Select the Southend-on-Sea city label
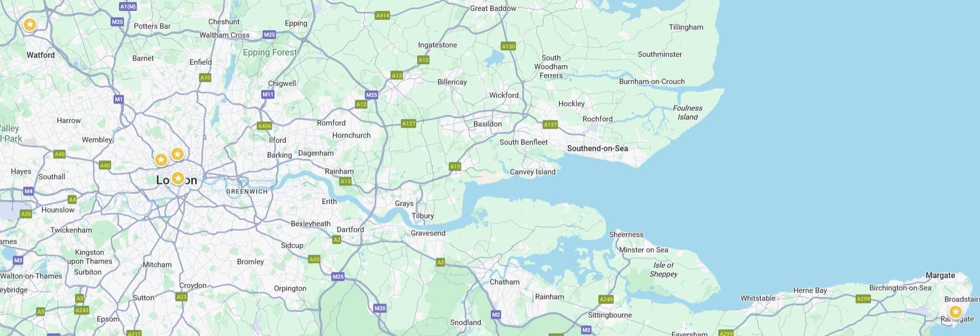 click(598, 148)
